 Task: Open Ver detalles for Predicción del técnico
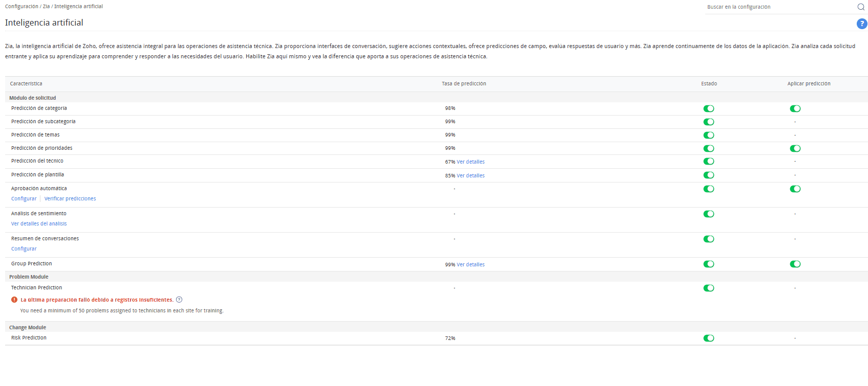tap(470, 162)
